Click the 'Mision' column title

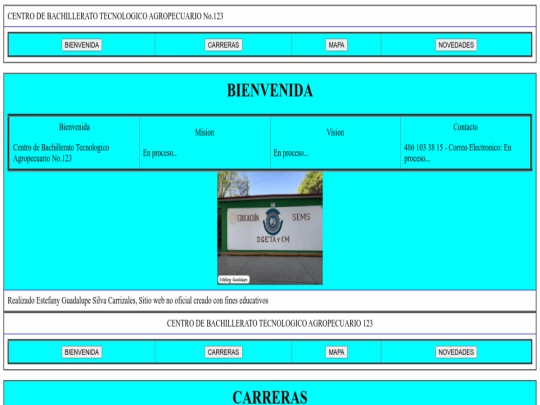click(205, 132)
